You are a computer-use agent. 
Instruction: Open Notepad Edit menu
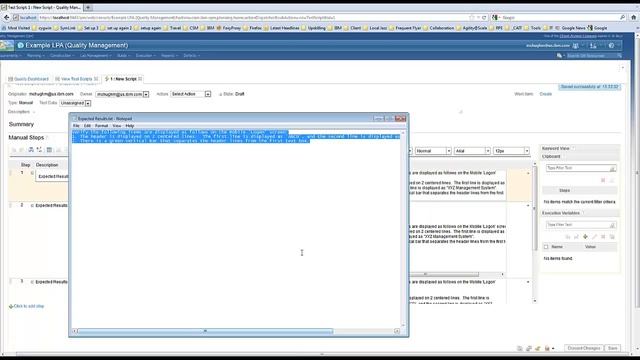87,126
